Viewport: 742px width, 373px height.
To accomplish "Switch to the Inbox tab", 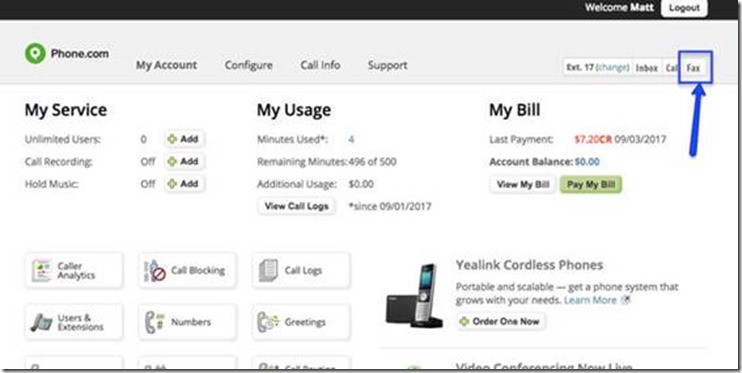I will pyautogui.click(x=646, y=68).
